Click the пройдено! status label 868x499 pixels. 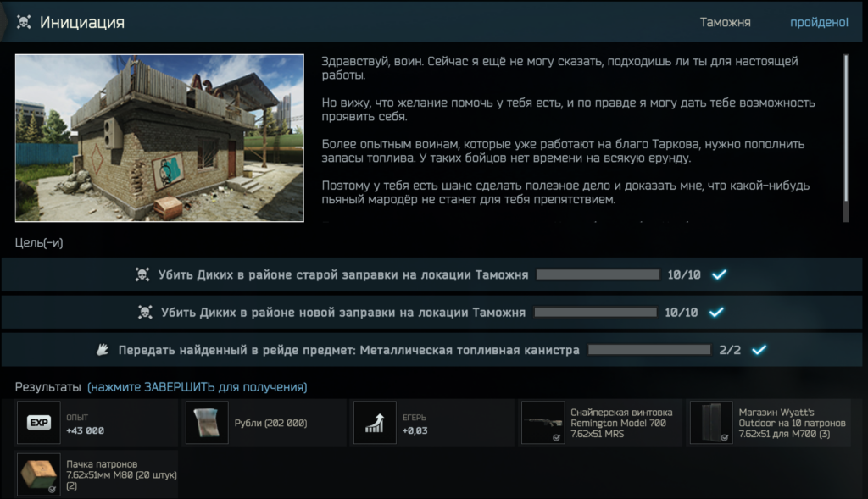coord(819,23)
